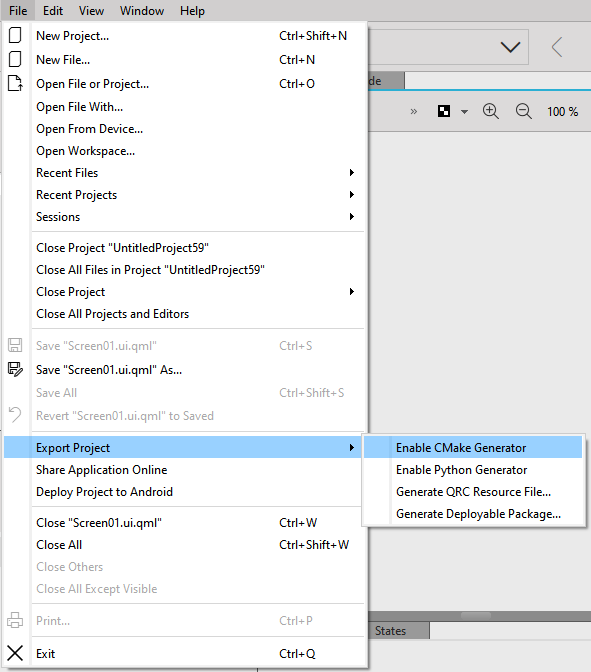Choose Close All entry
Image resolution: width=591 pixels, height=672 pixels.
(x=184, y=545)
